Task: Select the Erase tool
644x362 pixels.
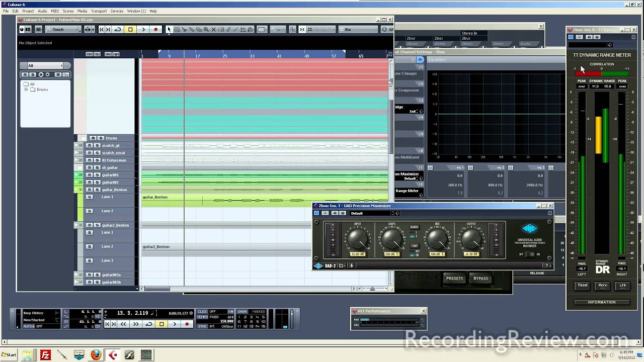Action: [199, 30]
